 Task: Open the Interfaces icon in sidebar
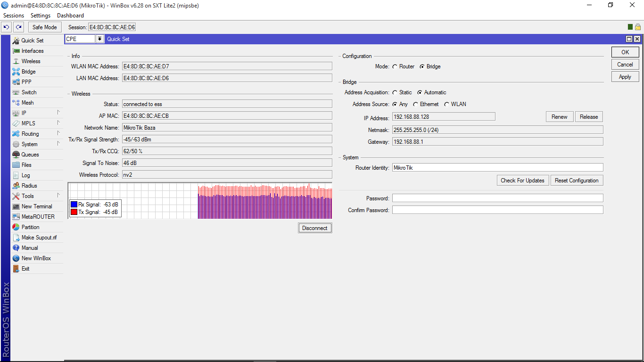pos(16,51)
